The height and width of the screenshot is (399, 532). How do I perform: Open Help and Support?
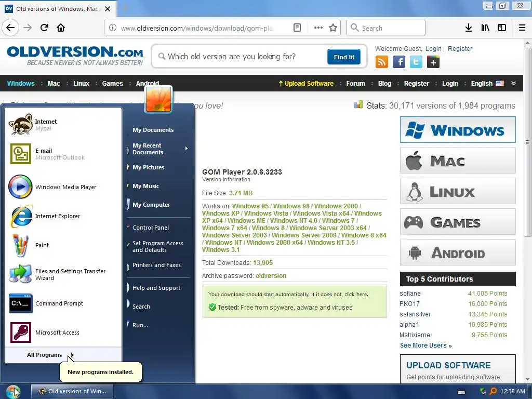156,288
